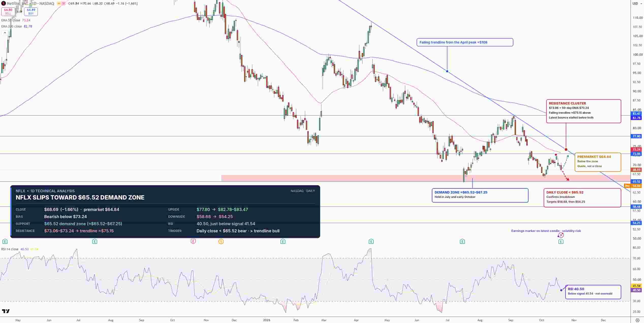
Task: Open the USD currency dropdown
Action: (637, 4)
